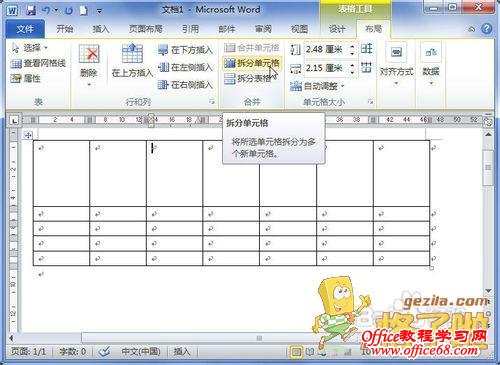This screenshot has width=500, height=365.
Task: Open the 选择 dropdown
Action: 30,48
